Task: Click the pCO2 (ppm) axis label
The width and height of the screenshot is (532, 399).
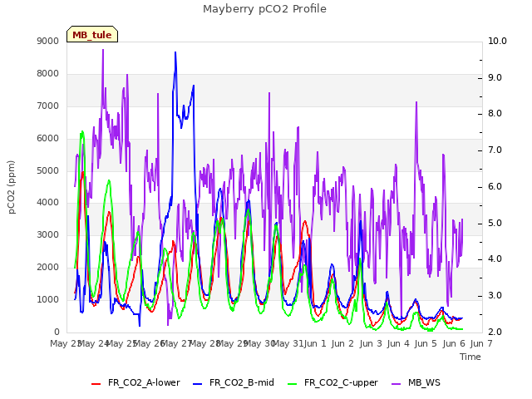Action: (12, 187)
